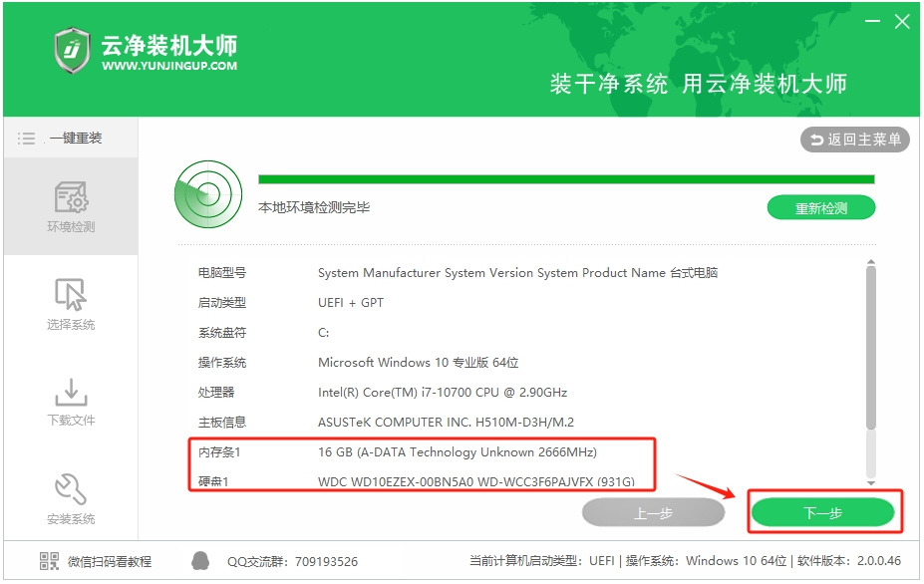
Task: Click the 重新检测 button
Action: click(821, 208)
